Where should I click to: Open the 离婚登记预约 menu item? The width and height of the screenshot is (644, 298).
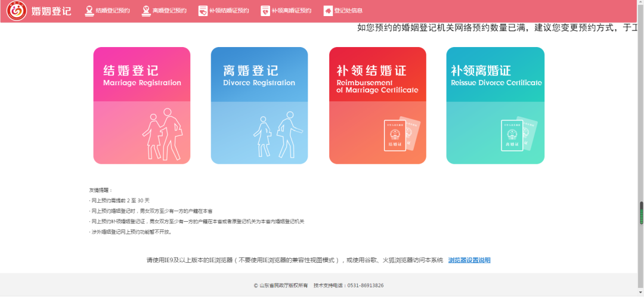point(169,11)
